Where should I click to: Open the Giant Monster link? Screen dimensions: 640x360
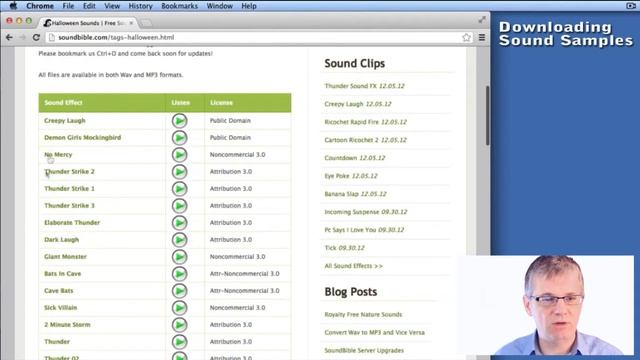click(x=65, y=256)
